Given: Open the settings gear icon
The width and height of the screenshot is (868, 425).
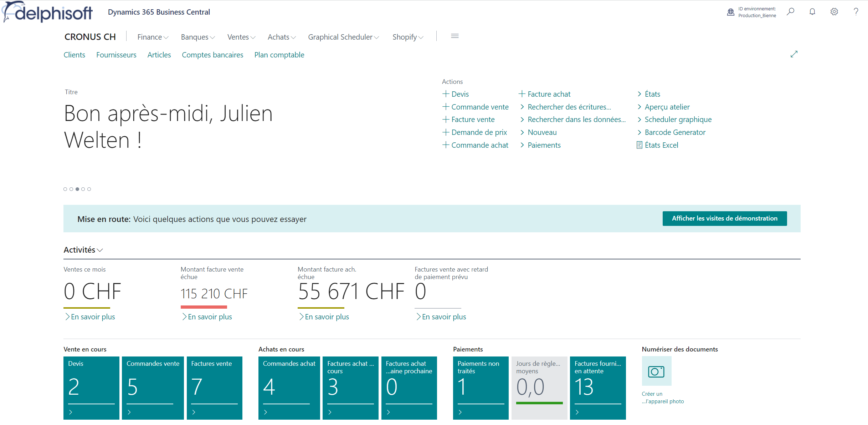Looking at the screenshot, I should tap(834, 12).
